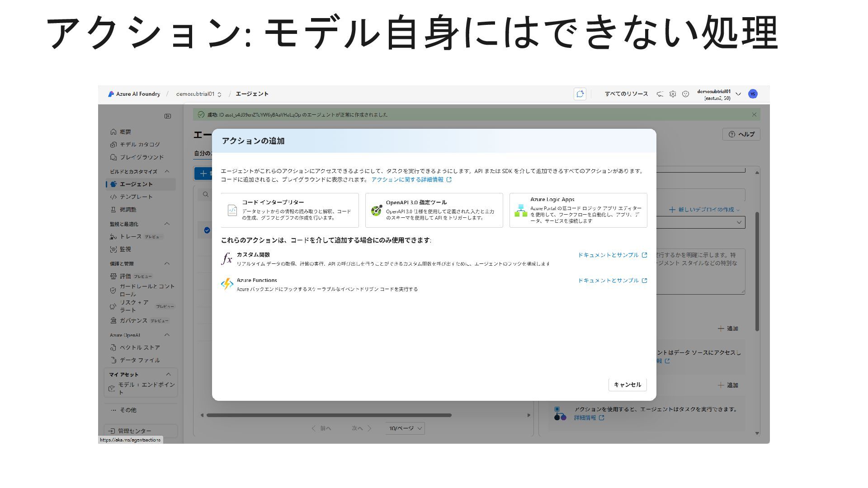Click the success checkmark icon in banner
Screen dimensions: 868x488
201,115
